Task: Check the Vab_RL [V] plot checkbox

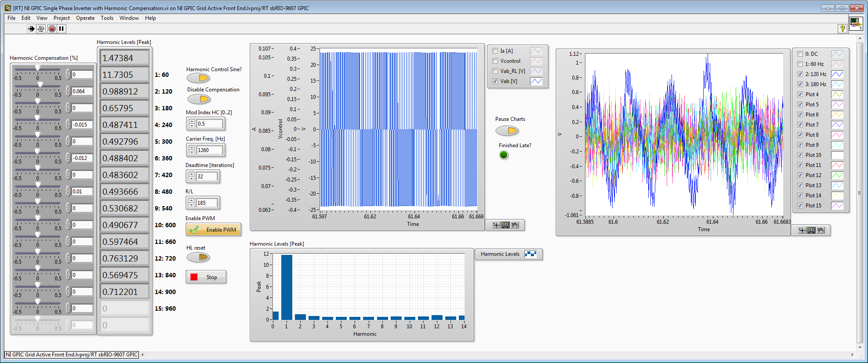Action: coord(495,71)
